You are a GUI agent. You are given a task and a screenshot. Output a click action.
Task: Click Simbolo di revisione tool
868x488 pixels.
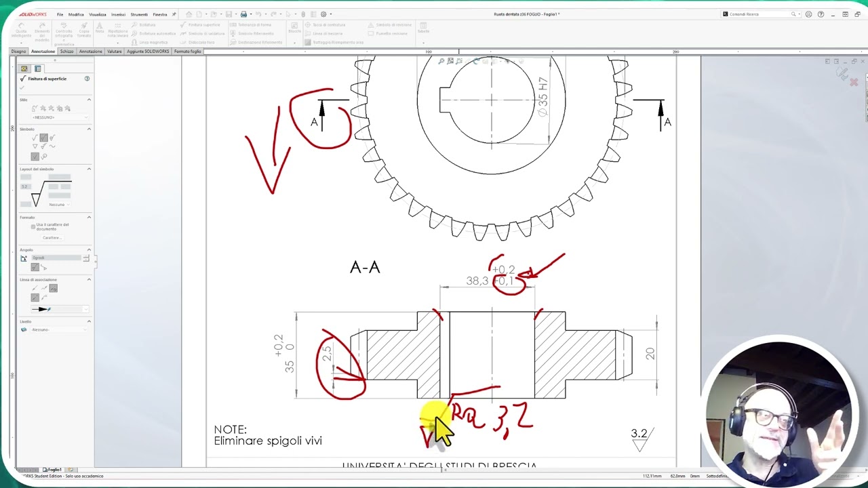pos(390,25)
